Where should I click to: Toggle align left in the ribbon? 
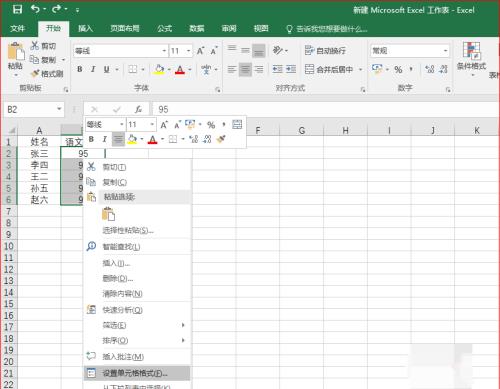pyautogui.click(x=232, y=69)
